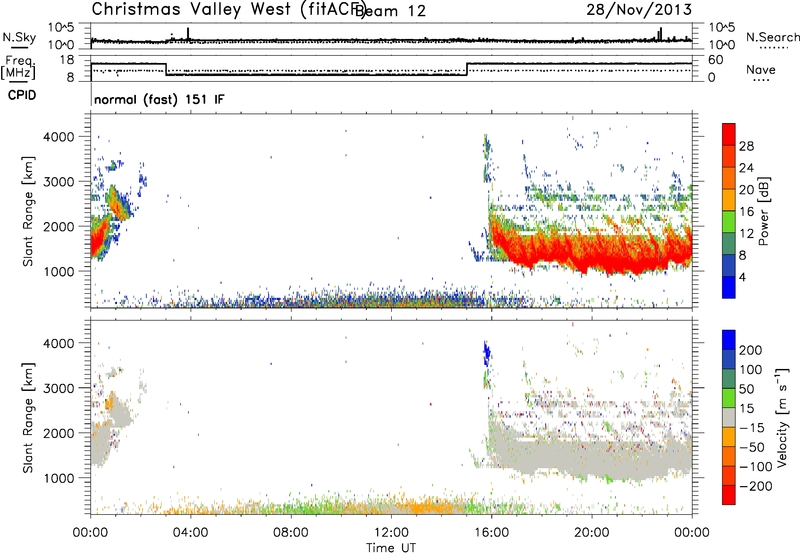
Task: Click the 'CPID' label
Action: click(x=22, y=95)
